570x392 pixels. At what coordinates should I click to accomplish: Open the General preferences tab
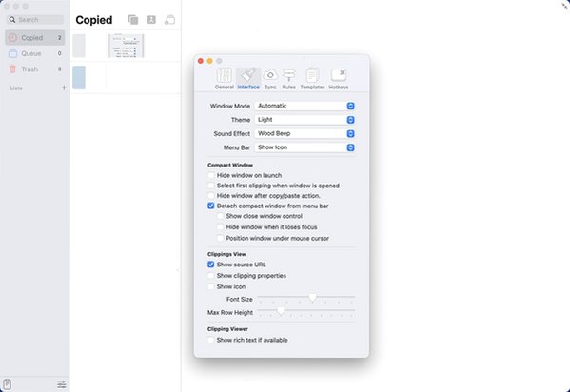click(x=224, y=79)
